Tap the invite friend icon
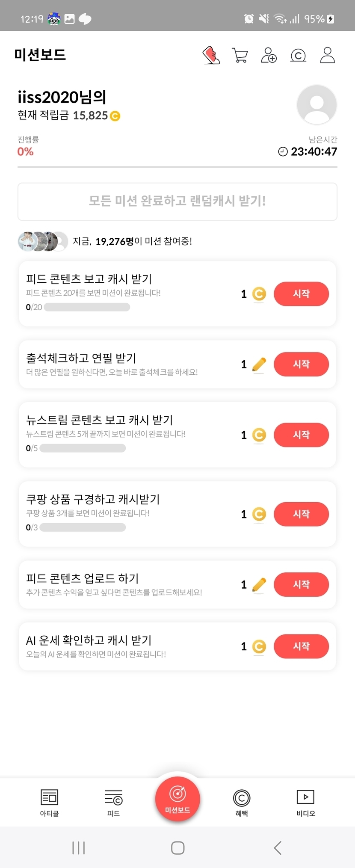This screenshot has width=355, height=868. 269,55
